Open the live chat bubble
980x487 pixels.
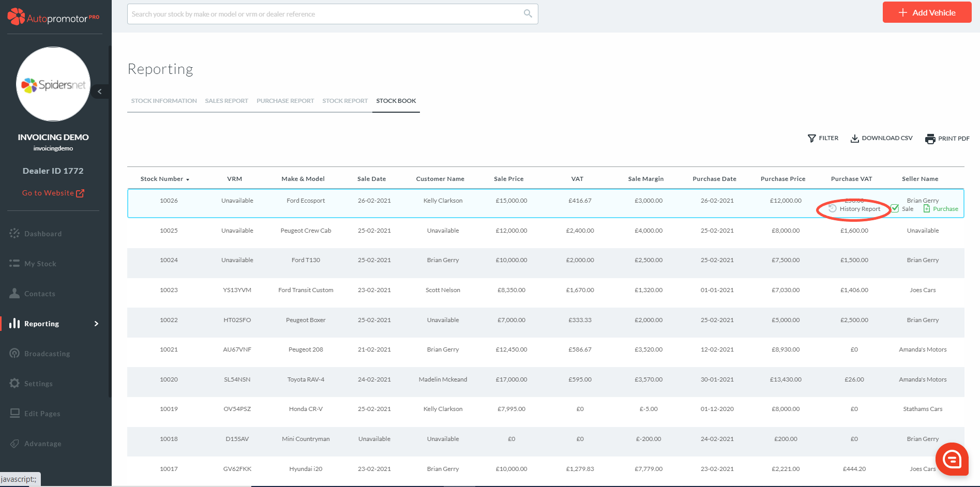[952, 459]
